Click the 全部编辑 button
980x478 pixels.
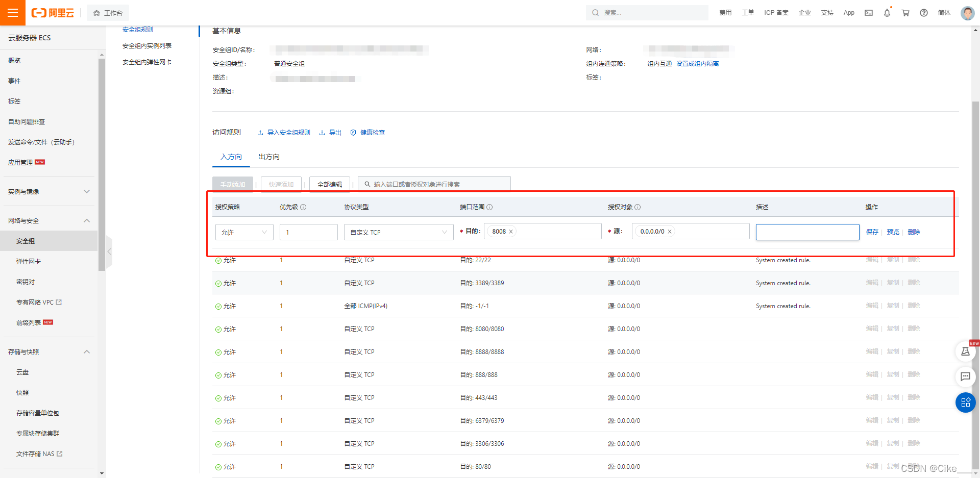330,184
